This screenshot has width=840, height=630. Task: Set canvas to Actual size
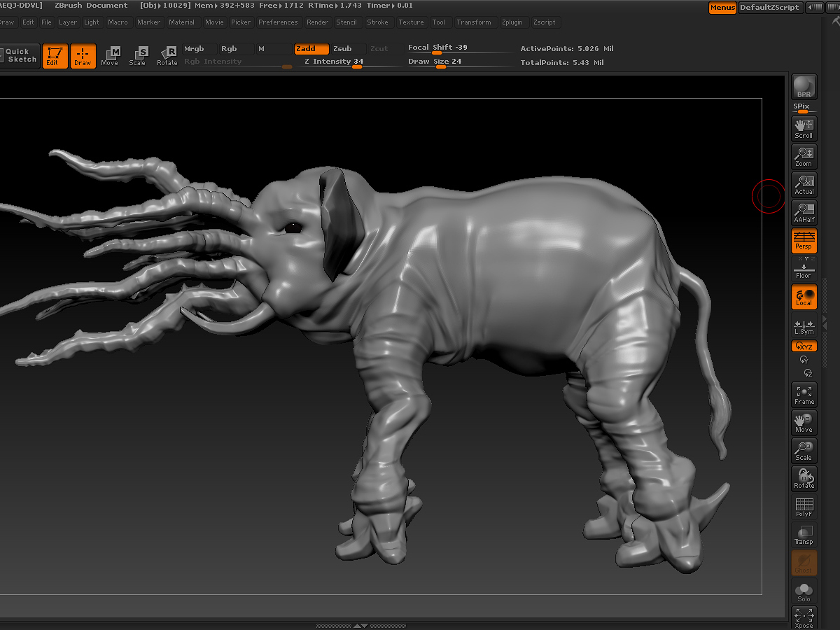pos(804,185)
